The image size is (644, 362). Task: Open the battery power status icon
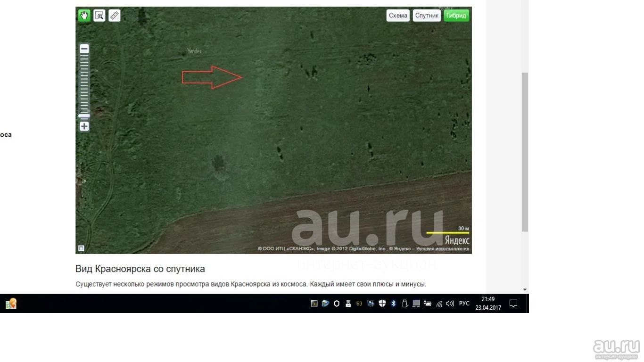click(x=428, y=304)
